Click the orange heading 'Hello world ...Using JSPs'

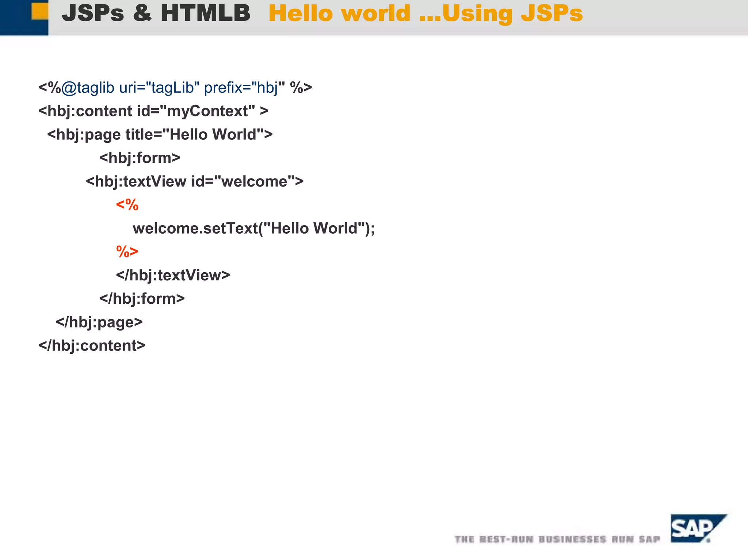pos(425,14)
